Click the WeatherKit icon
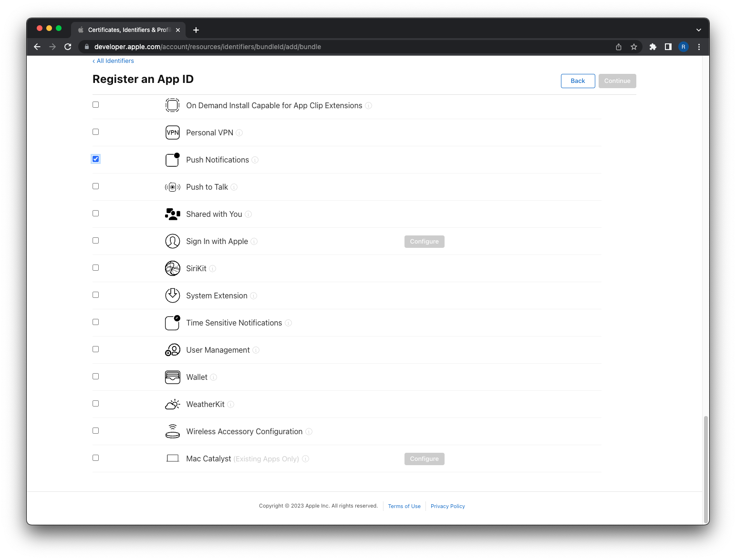The image size is (736, 560). click(x=172, y=404)
